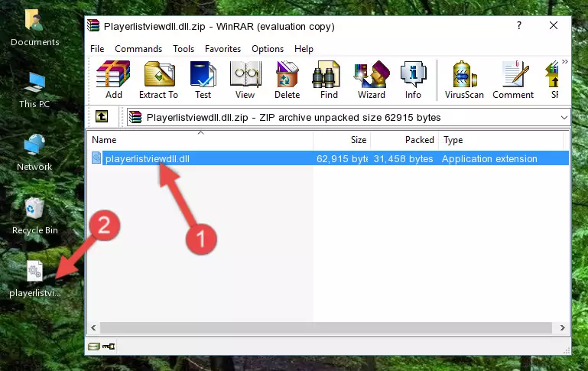Image resolution: width=588 pixels, height=371 pixels.
Task: Select the playerlistviewdll.dll file name
Action: tap(148, 158)
